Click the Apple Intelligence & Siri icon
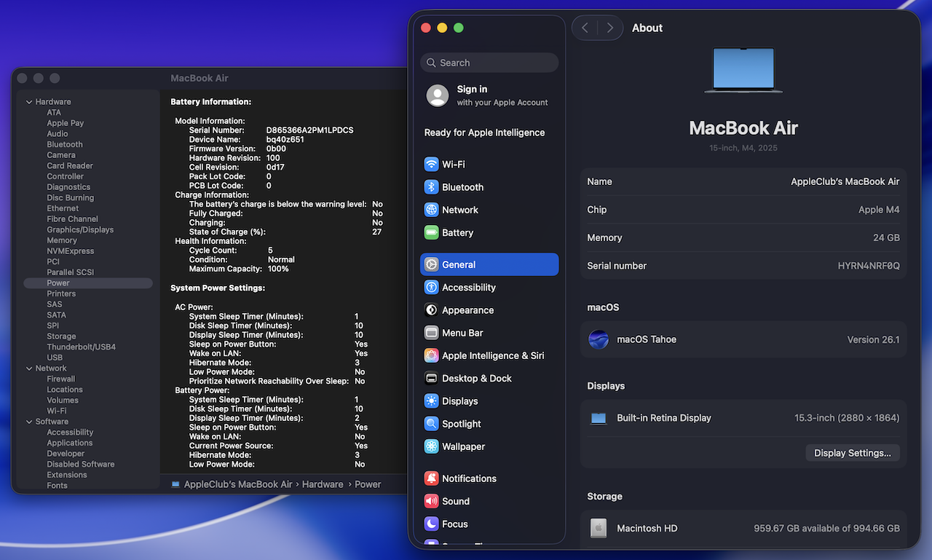 coord(432,356)
